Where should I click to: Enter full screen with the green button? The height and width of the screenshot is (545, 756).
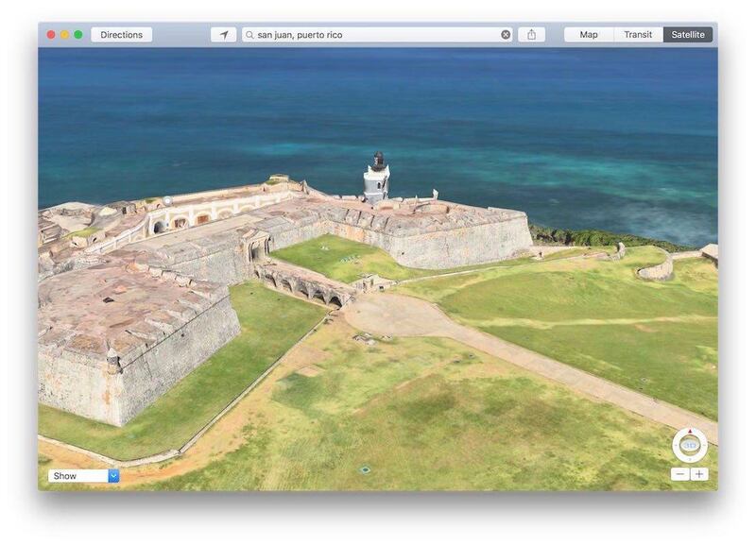click(x=78, y=35)
